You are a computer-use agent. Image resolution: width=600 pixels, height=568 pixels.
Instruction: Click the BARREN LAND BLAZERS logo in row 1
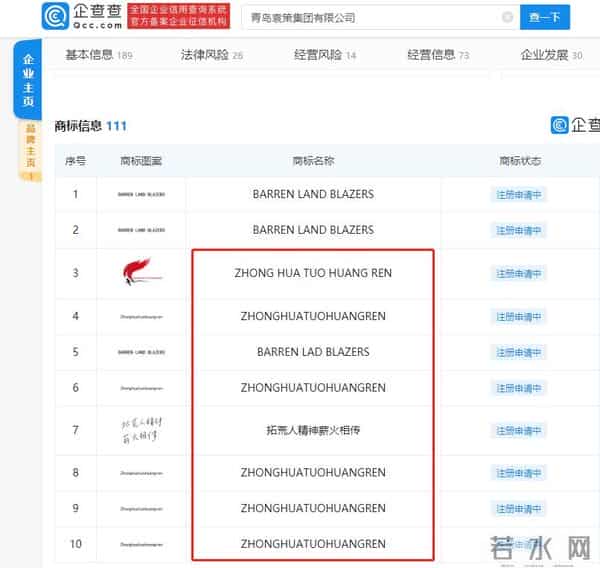click(140, 195)
